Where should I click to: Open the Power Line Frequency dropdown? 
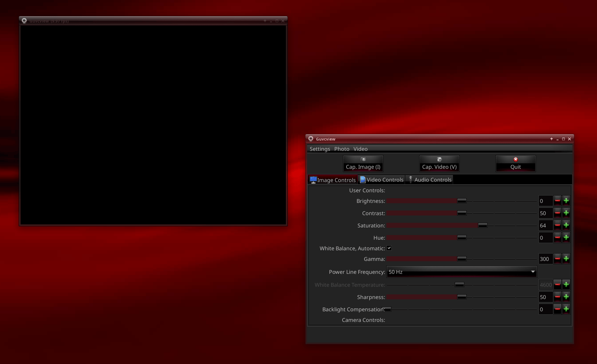tap(461, 272)
